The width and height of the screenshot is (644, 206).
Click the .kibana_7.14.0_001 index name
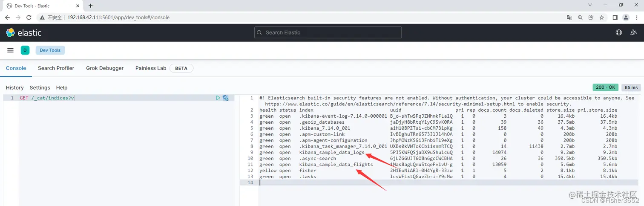(325, 128)
